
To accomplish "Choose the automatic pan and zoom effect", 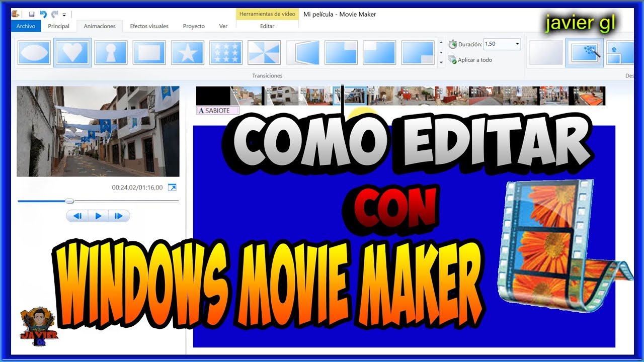I will click(584, 53).
